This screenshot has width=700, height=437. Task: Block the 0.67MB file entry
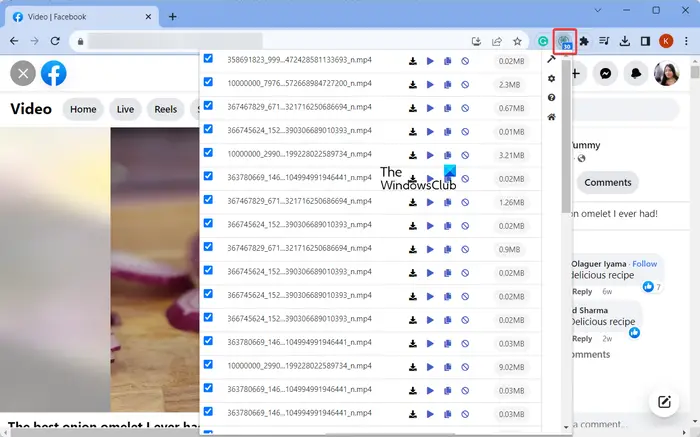(465, 108)
